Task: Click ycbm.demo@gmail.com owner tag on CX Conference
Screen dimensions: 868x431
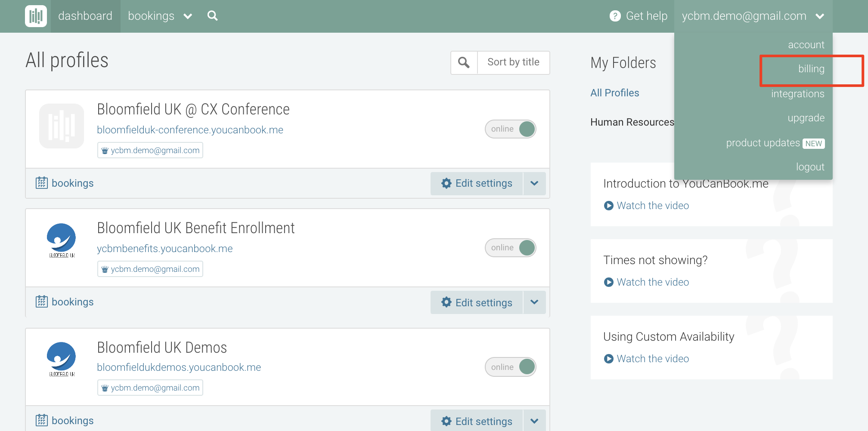Action: click(150, 151)
